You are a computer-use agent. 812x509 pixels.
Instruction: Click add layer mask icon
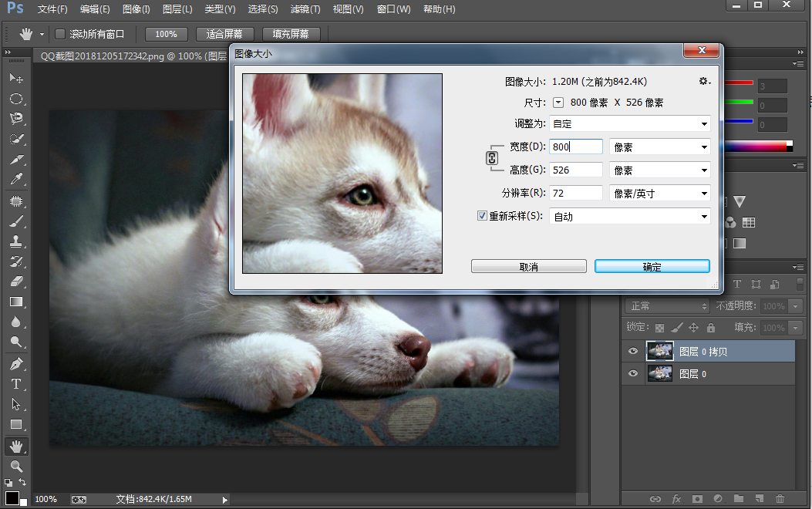click(x=698, y=499)
